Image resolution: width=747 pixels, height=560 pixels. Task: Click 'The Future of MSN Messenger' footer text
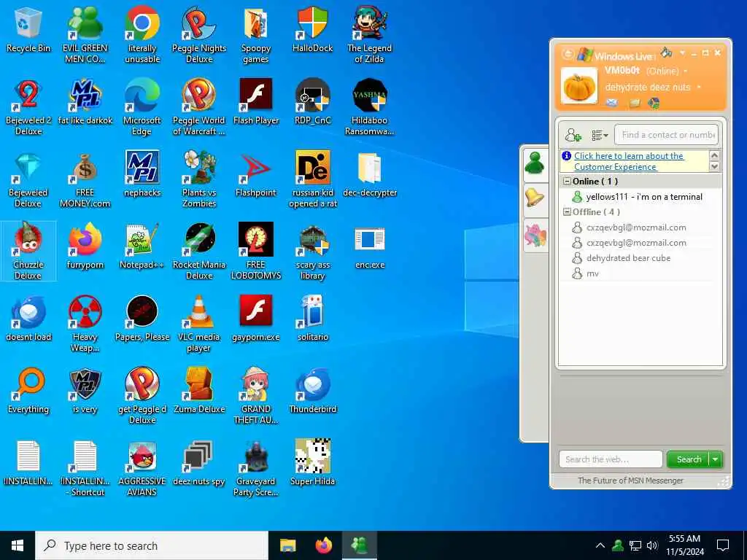(630, 481)
